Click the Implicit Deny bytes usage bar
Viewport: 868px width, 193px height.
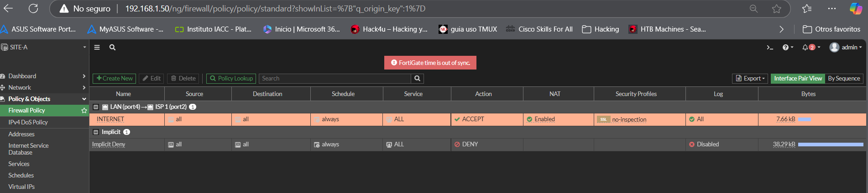click(830, 145)
